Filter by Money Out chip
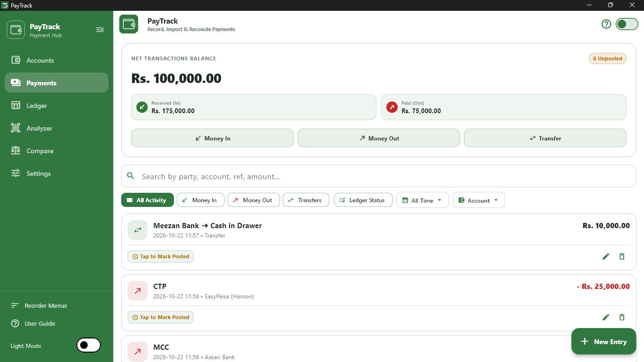Viewport: 644px width, 362px height. pyautogui.click(x=254, y=200)
